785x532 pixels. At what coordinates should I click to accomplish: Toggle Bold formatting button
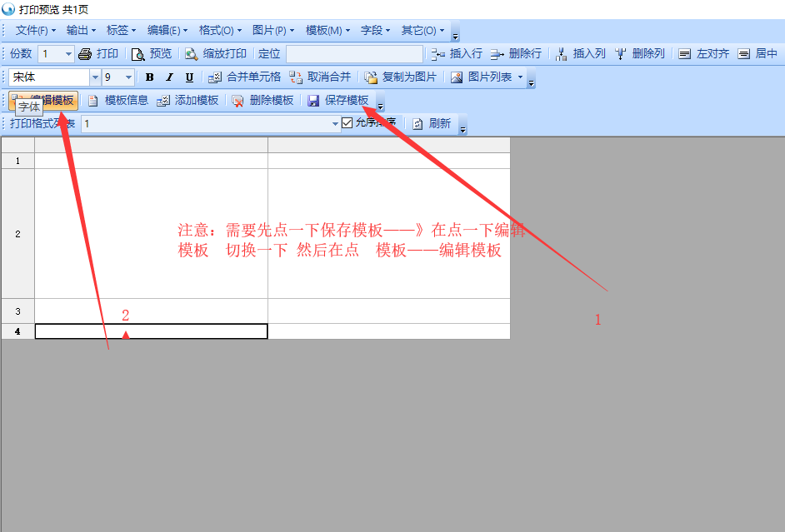coord(150,77)
